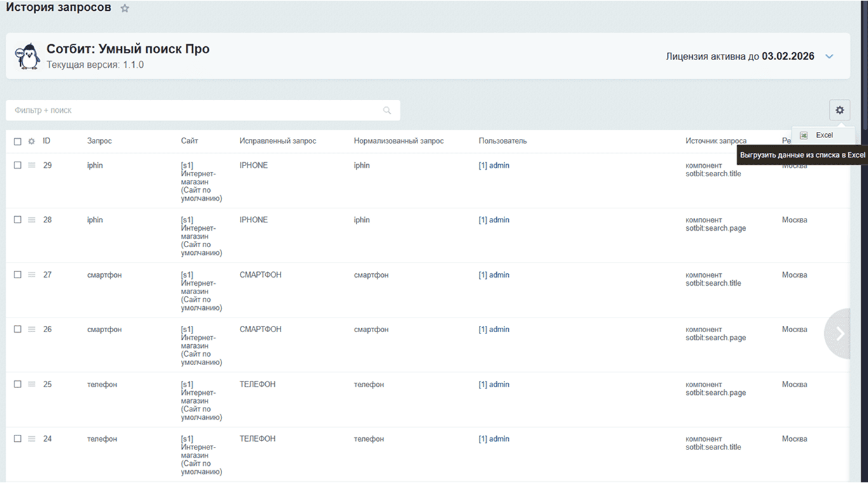The image size is (868, 483).
Task: Click the Excel file icon in menu
Action: [x=803, y=135]
